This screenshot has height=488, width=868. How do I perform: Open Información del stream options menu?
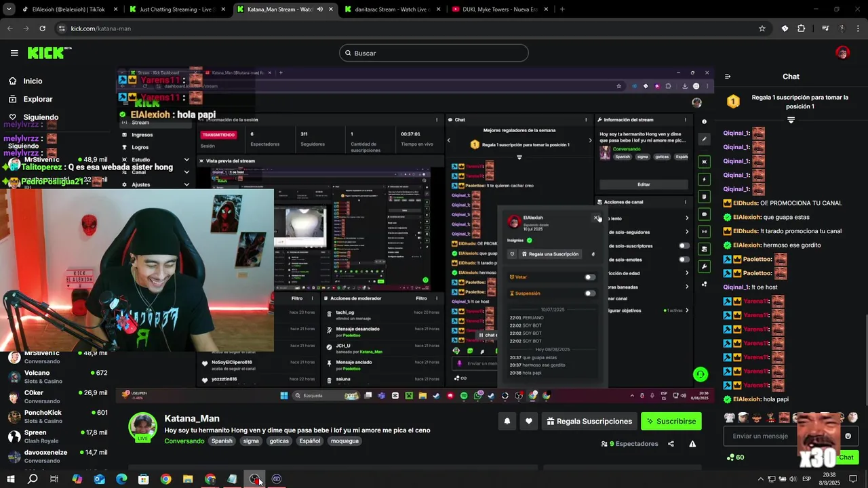(686, 120)
